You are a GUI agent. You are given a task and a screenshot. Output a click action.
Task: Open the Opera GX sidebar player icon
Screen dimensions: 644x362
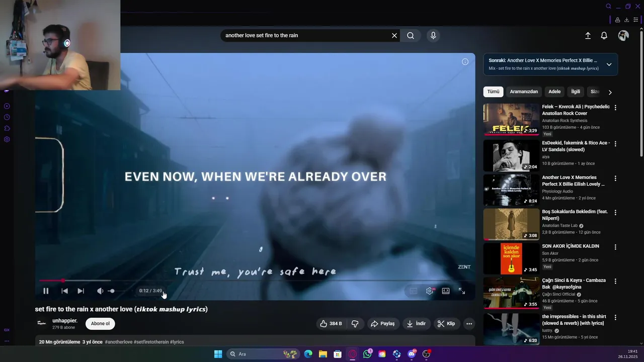click(7, 106)
